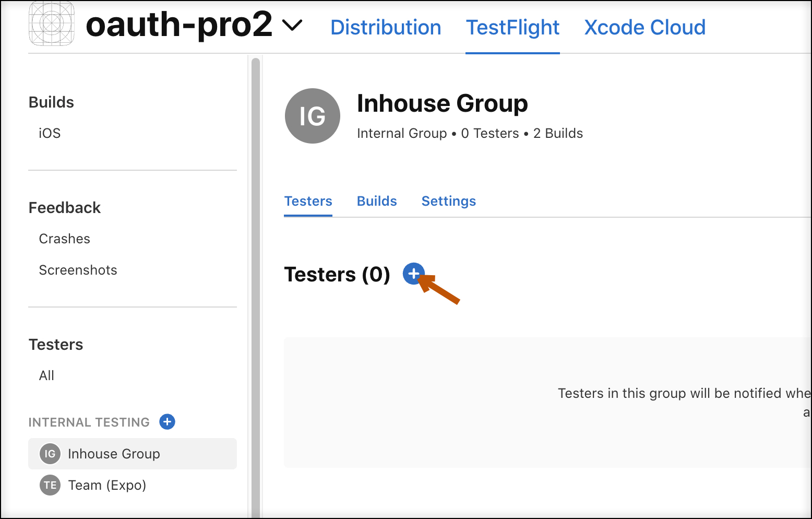
Task: Collapse the INTERNAL TESTING section
Action: pos(89,422)
